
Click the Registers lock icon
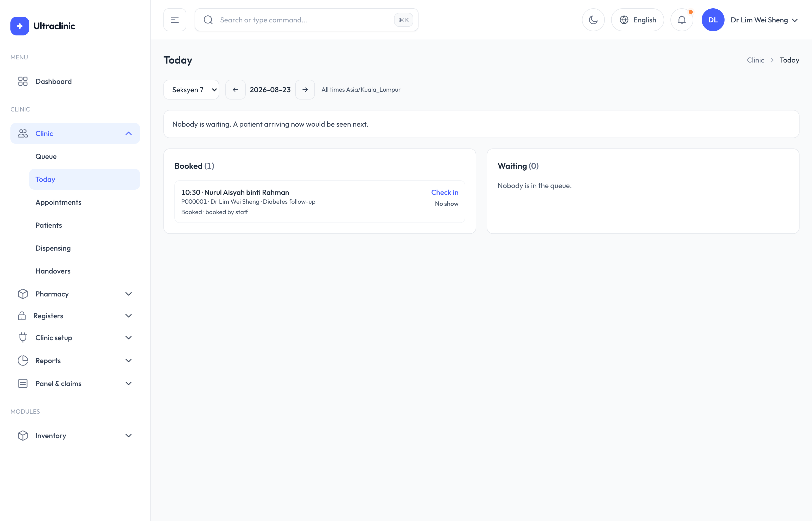point(22,316)
